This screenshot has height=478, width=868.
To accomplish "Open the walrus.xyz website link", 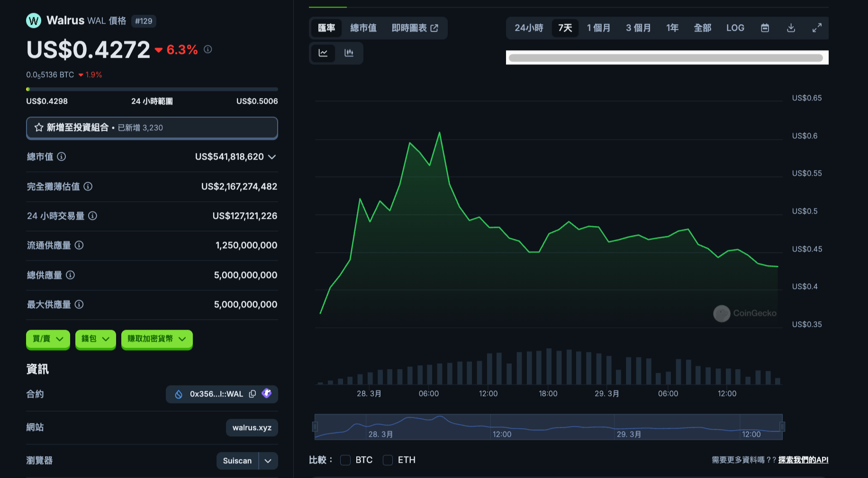I will 252,428.
